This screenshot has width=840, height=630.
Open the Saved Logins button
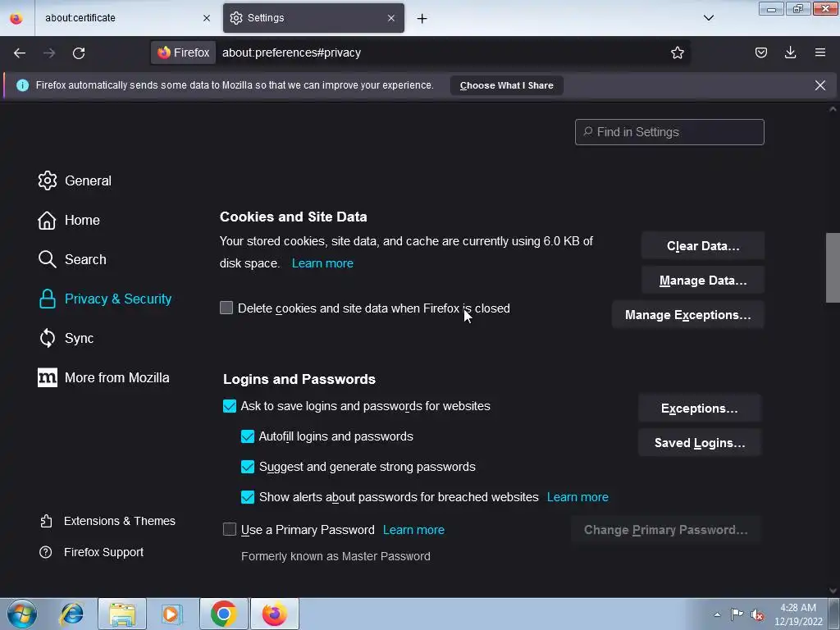(699, 442)
